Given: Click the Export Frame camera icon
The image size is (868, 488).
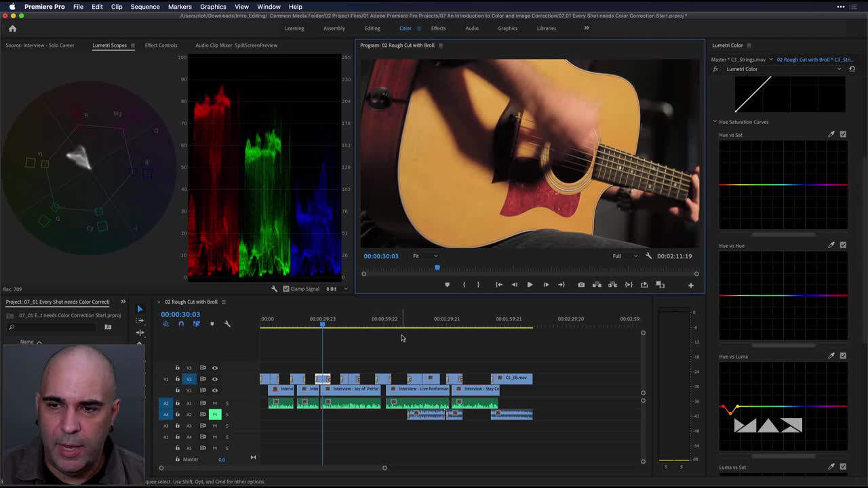Looking at the screenshot, I should [581, 285].
